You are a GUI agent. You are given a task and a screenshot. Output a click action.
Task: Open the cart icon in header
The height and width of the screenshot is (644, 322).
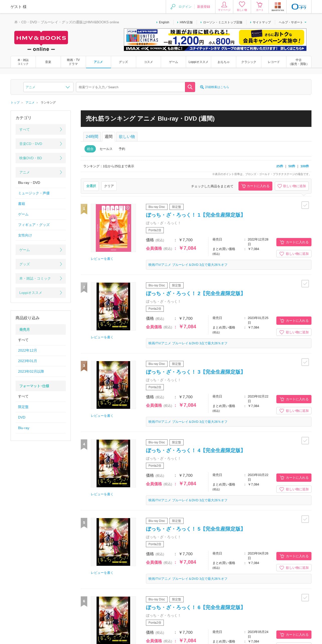[x=260, y=7]
